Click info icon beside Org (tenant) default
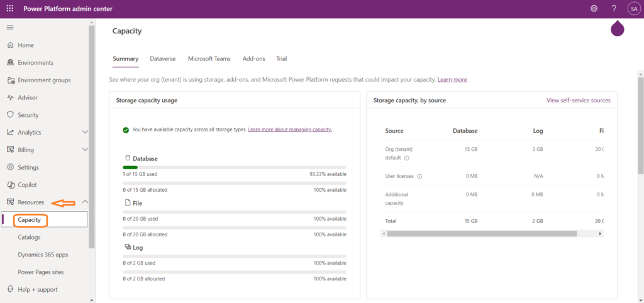 click(x=406, y=158)
